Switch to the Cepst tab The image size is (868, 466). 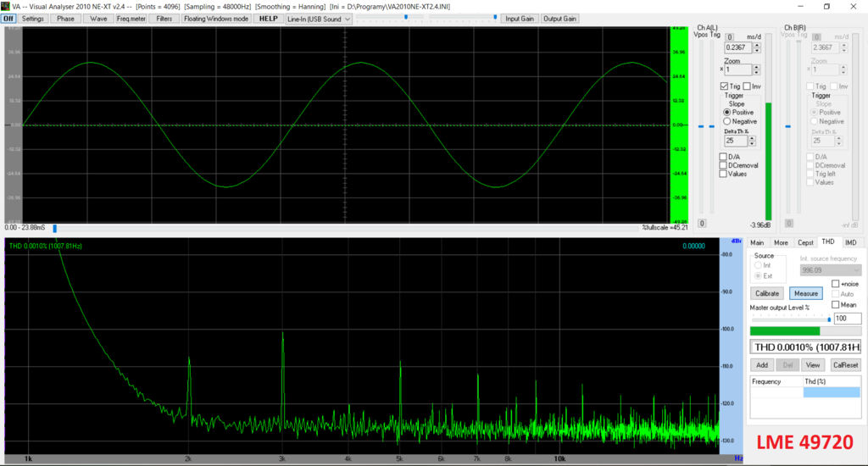click(x=804, y=242)
